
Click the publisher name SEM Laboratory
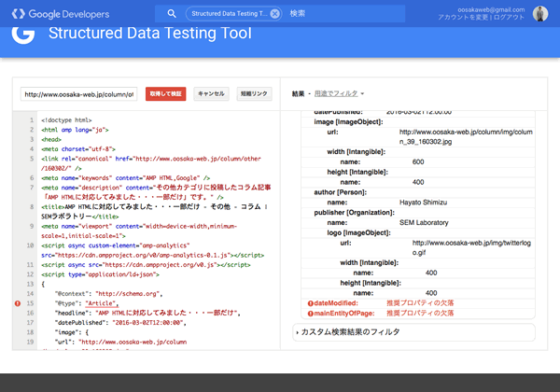coord(424,223)
